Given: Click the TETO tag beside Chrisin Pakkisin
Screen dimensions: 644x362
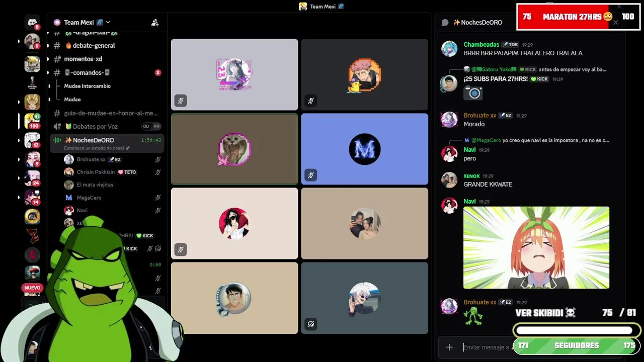Looking at the screenshot, I should coord(127,172).
